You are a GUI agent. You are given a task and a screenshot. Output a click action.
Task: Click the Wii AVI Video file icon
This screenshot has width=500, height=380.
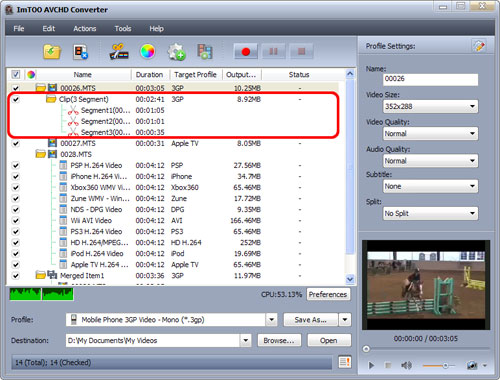tap(63, 220)
